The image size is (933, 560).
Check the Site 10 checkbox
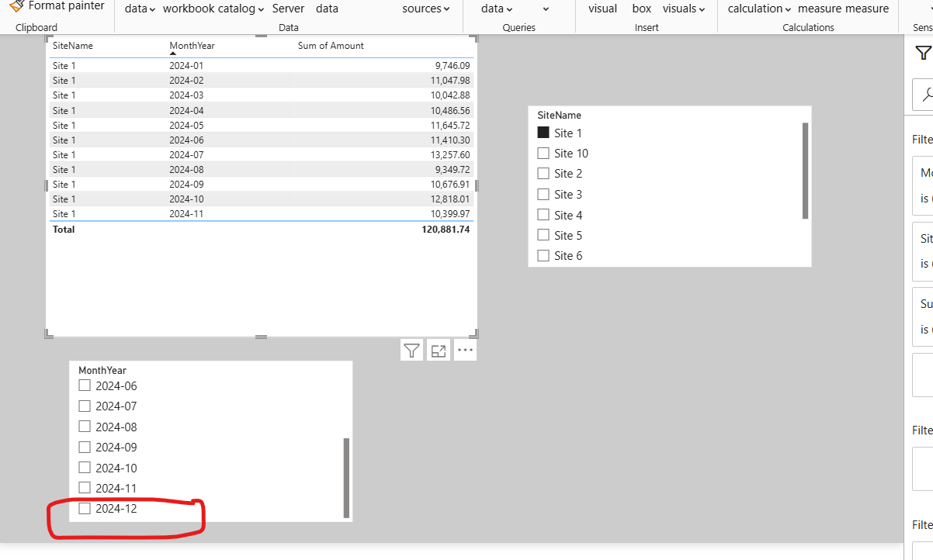pos(543,153)
